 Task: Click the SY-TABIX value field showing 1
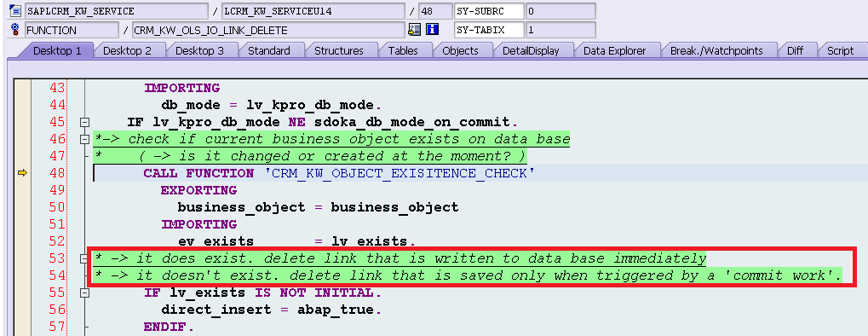[x=560, y=30]
